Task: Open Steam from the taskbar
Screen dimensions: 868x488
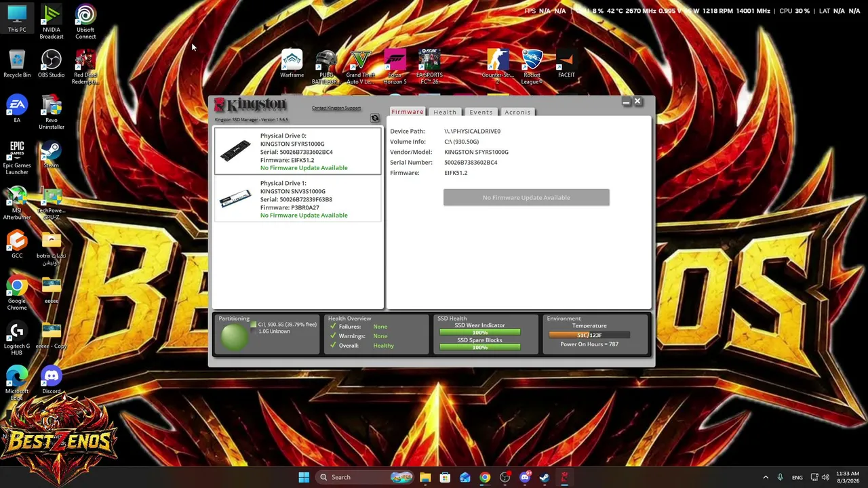Action: coord(544,477)
